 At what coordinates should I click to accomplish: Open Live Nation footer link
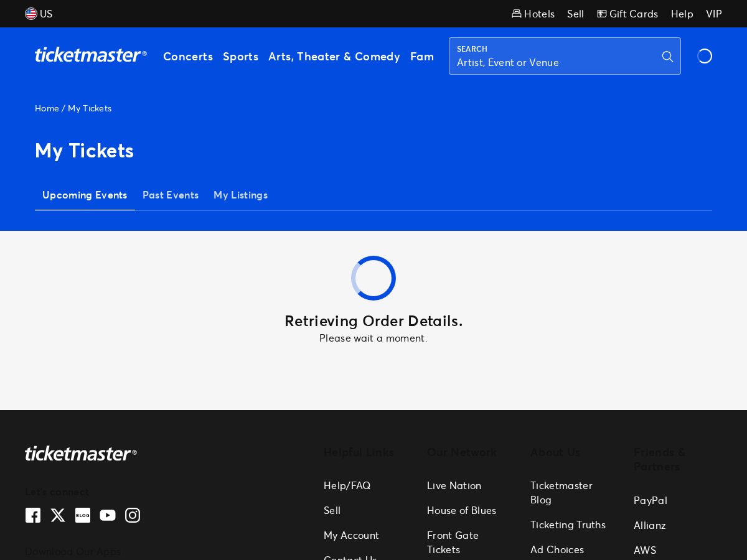pyautogui.click(x=454, y=485)
